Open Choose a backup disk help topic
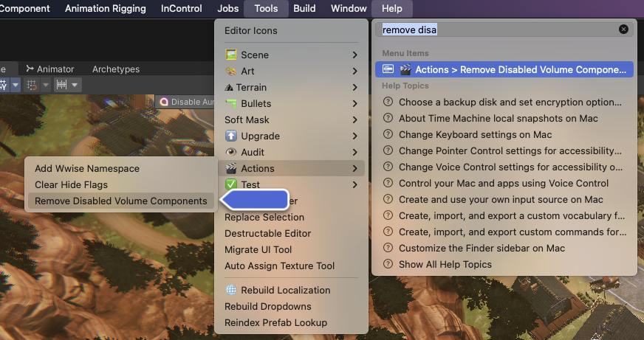This screenshot has height=340, width=644. (504, 102)
